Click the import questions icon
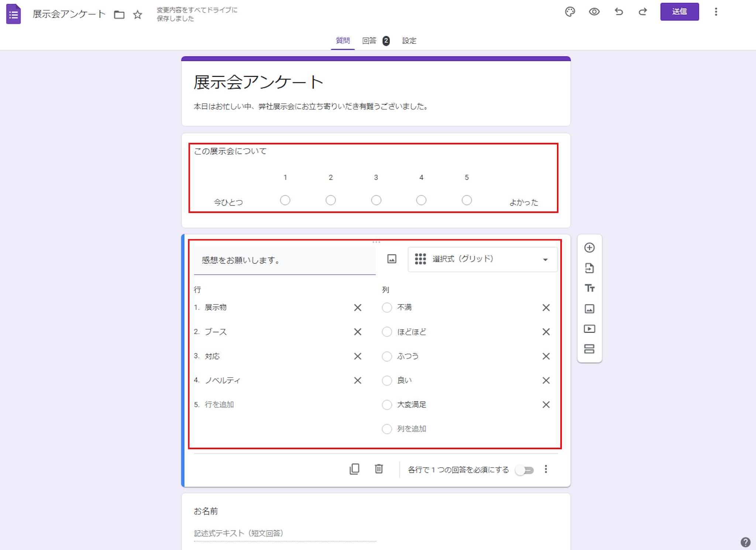 tap(590, 268)
